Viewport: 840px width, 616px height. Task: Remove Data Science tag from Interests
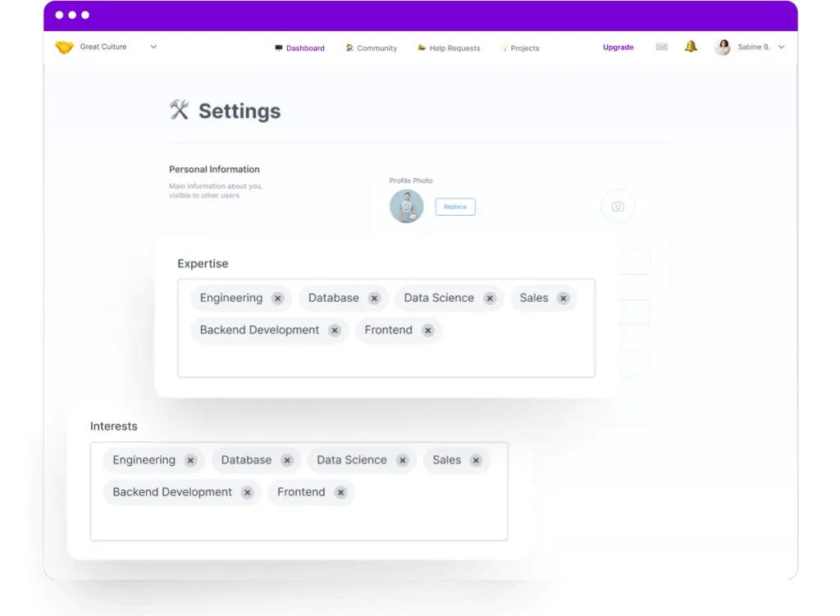click(x=403, y=461)
